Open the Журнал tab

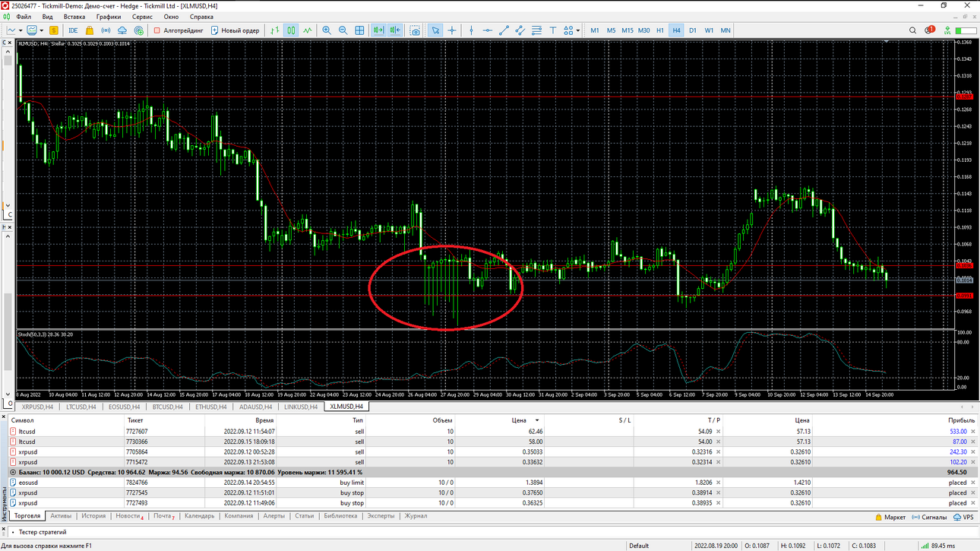click(416, 516)
